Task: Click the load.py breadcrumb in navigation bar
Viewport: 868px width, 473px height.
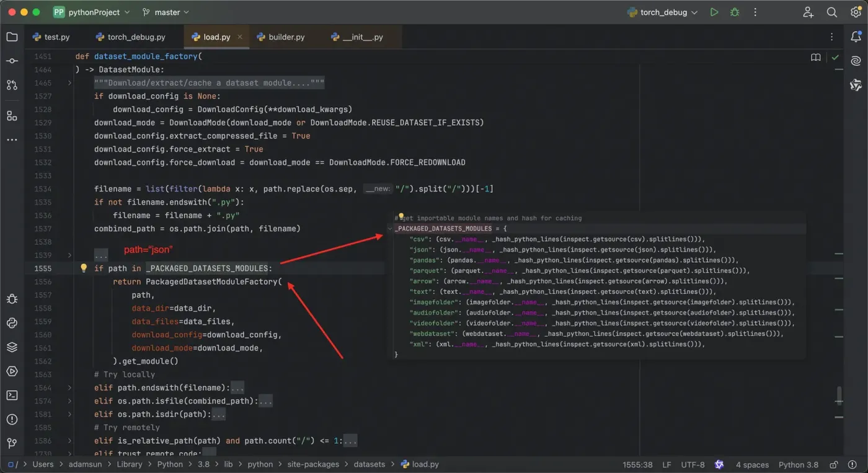Action: coord(420,464)
